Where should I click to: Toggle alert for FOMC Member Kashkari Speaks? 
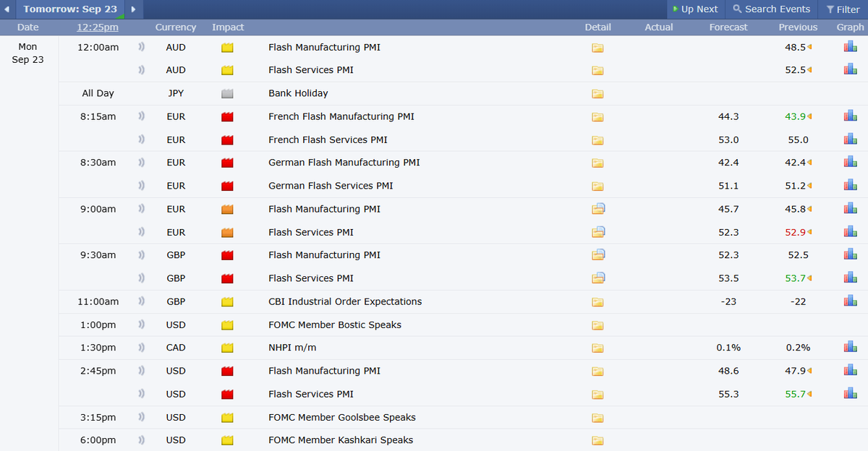pos(141,440)
